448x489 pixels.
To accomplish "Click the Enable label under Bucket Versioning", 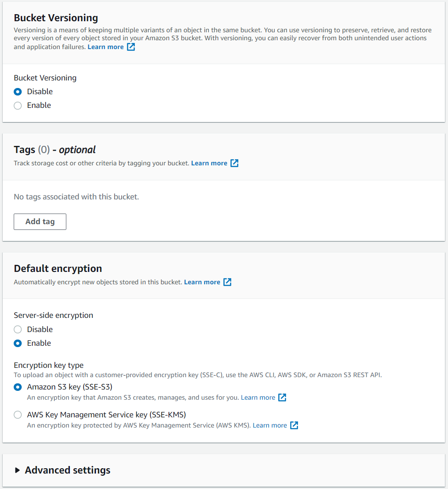I will click(39, 105).
